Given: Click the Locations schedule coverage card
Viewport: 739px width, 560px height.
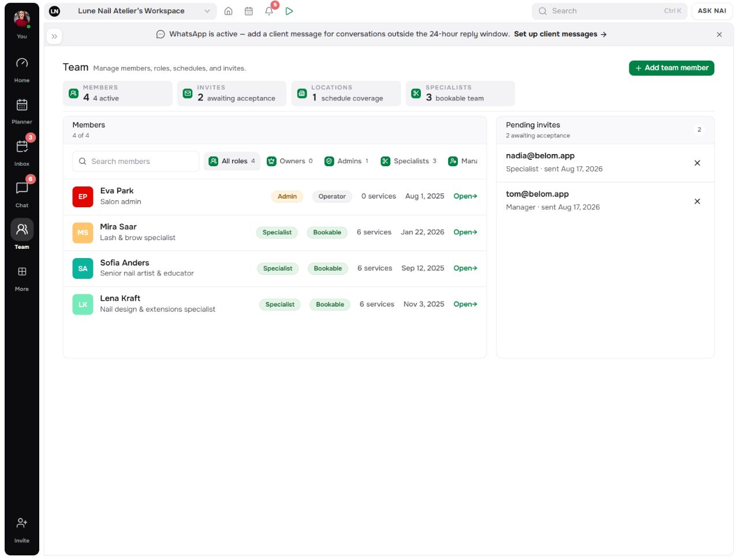Looking at the screenshot, I should (x=346, y=94).
